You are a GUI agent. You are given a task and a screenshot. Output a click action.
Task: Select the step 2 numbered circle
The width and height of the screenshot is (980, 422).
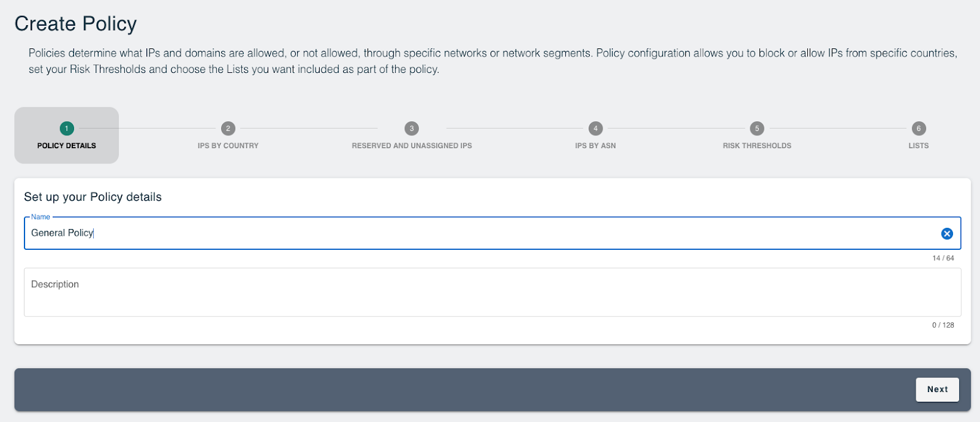(x=228, y=129)
